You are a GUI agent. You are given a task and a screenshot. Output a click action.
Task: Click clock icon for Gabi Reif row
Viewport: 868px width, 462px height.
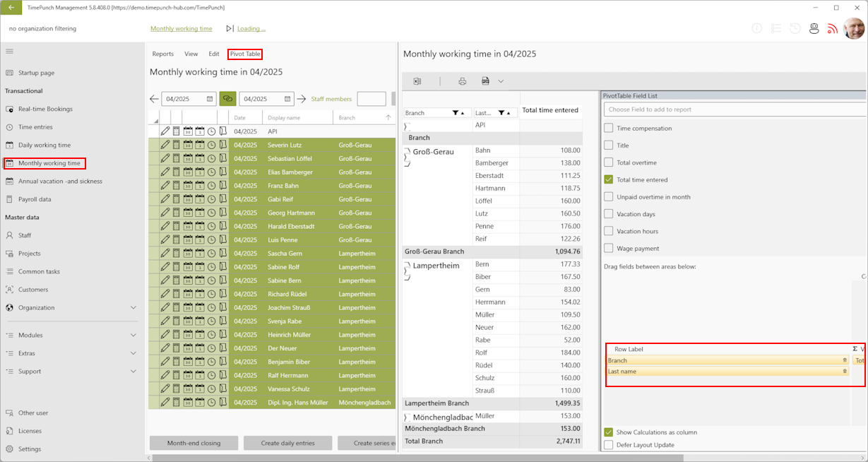point(211,199)
